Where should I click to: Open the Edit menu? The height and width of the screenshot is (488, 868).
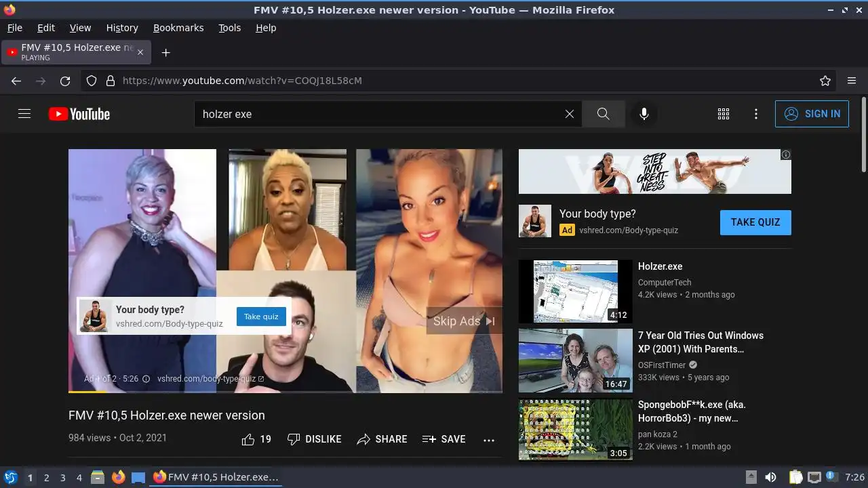46,28
